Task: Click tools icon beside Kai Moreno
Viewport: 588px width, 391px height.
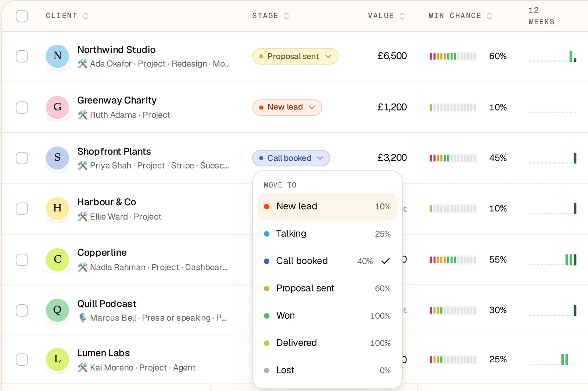Action: click(x=83, y=368)
